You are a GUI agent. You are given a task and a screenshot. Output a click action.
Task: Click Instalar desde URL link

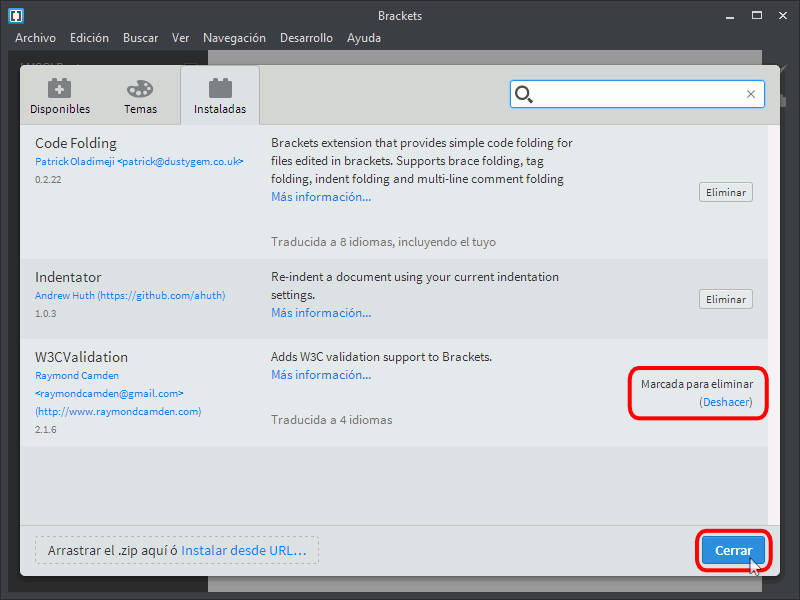[x=243, y=551]
